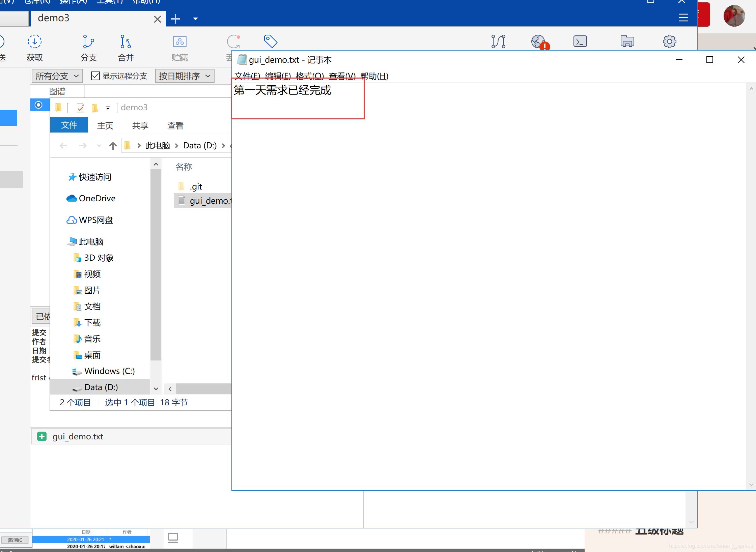756x552 pixels.
Task: Select Data (D:) in the navigation tree
Action: pyautogui.click(x=101, y=387)
